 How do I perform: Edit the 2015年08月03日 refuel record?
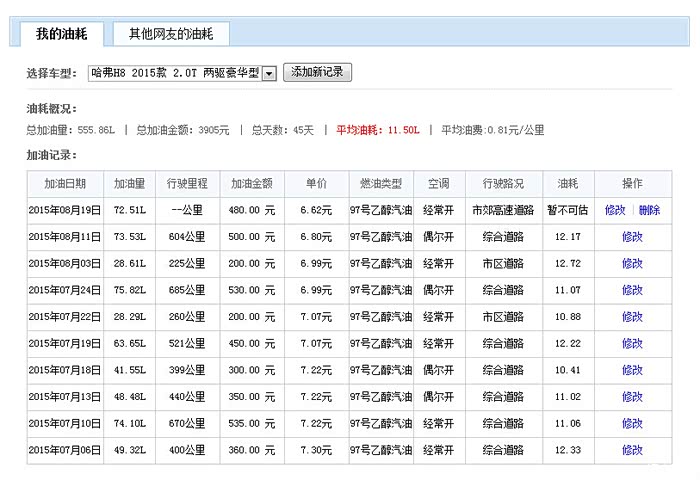pos(632,263)
